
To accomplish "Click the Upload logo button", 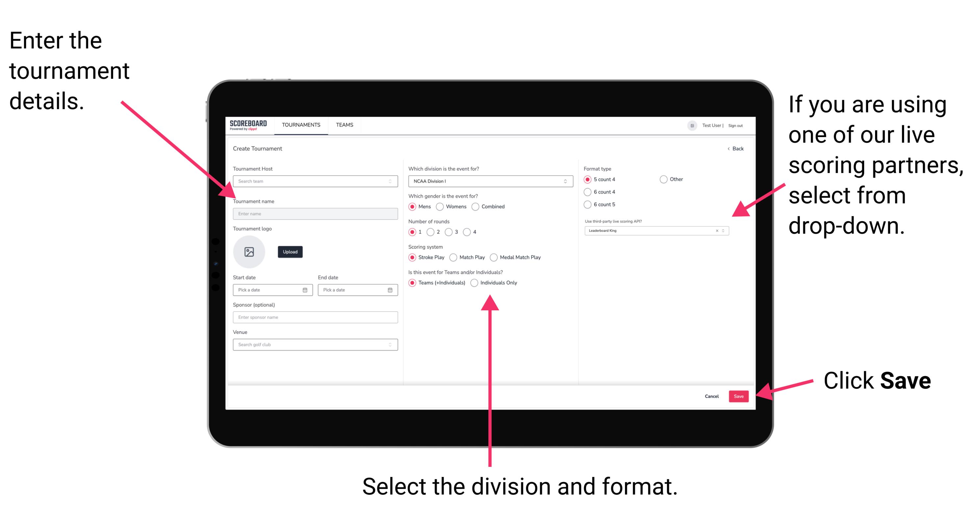I will [x=289, y=252].
